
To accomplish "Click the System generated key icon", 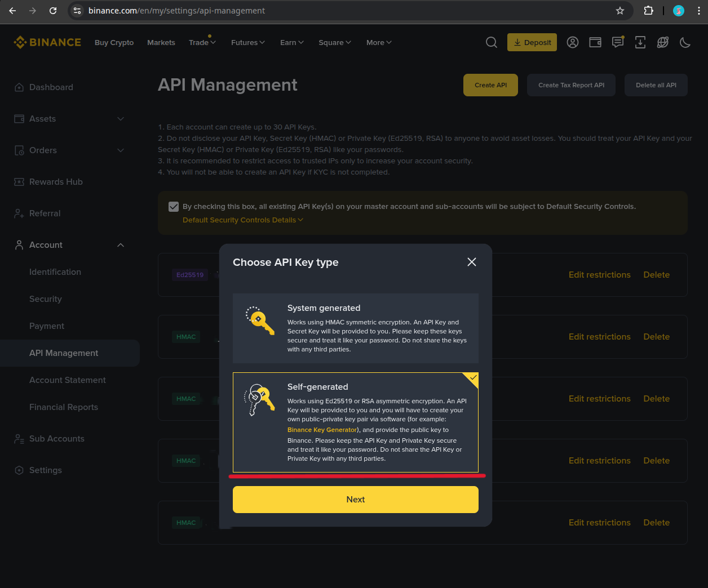I will (x=260, y=320).
